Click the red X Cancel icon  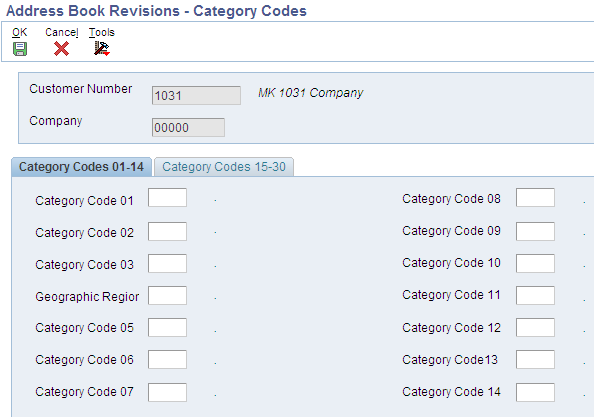pyautogui.click(x=61, y=48)
